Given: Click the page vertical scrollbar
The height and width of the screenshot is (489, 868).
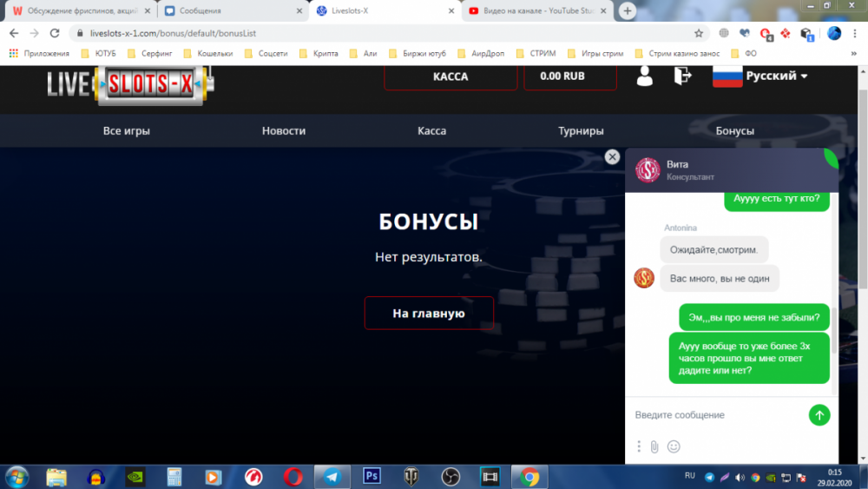Looking at the screenshot, I should 863,188.
